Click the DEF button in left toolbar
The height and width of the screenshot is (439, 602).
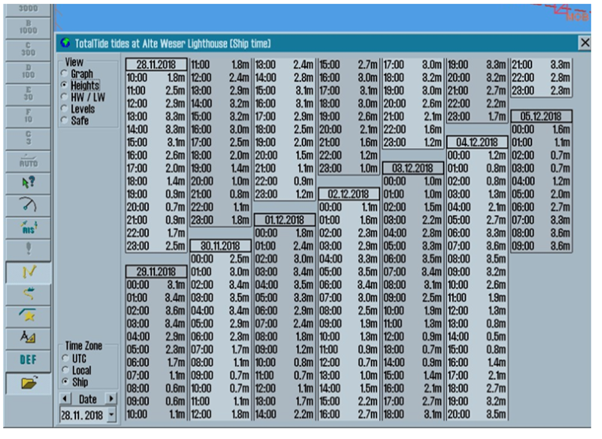[x=27, y=358]
